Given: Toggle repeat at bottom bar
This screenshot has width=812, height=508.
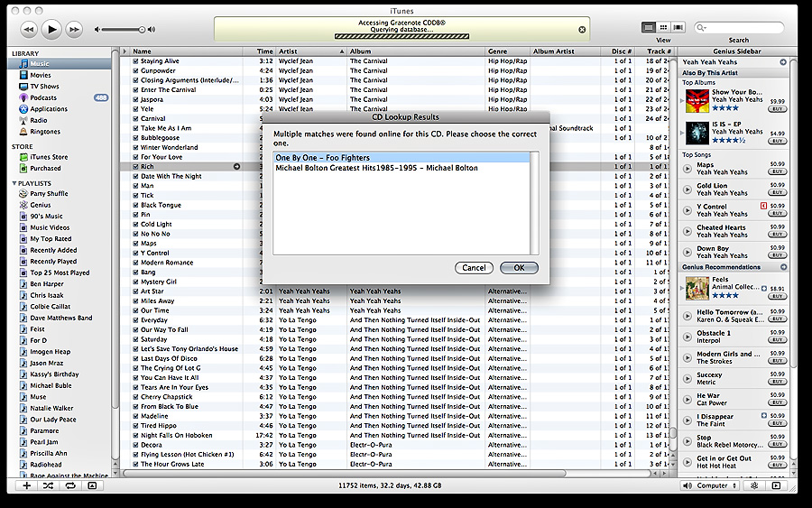Looking at the screenshot, I should [x=70, y=485].
